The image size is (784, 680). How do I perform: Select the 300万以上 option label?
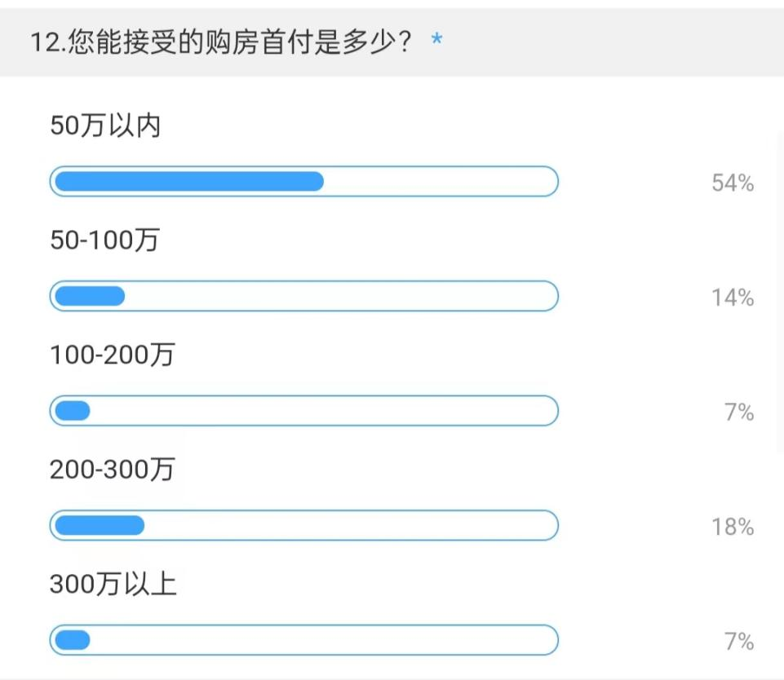click(x=113, y=585)
